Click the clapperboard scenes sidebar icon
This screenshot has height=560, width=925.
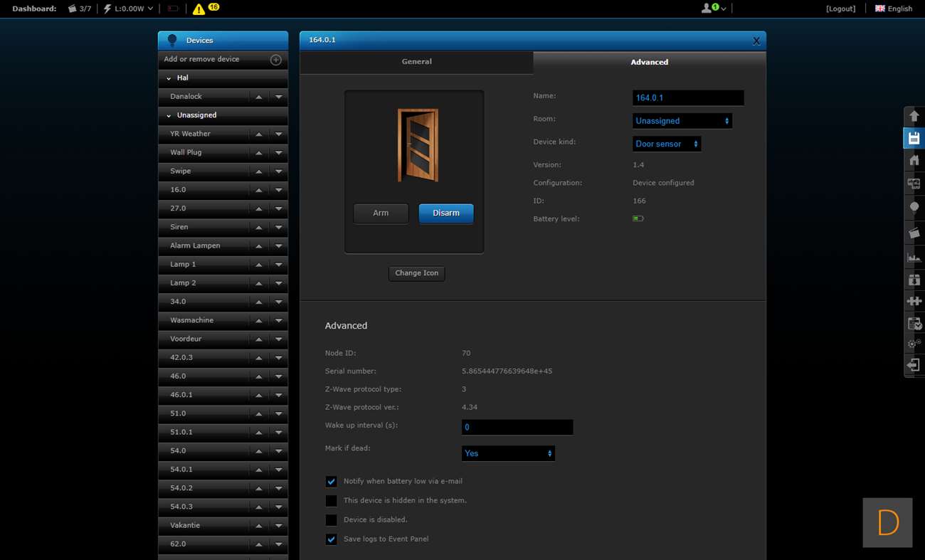click(914, 233)
